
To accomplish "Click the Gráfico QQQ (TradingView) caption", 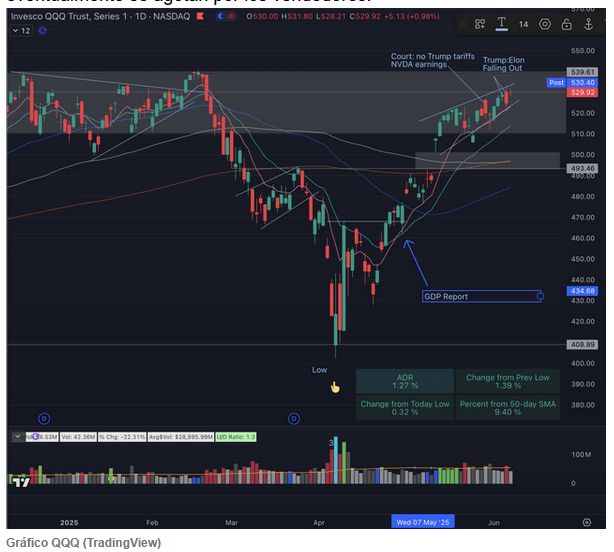I will [83, 543].
